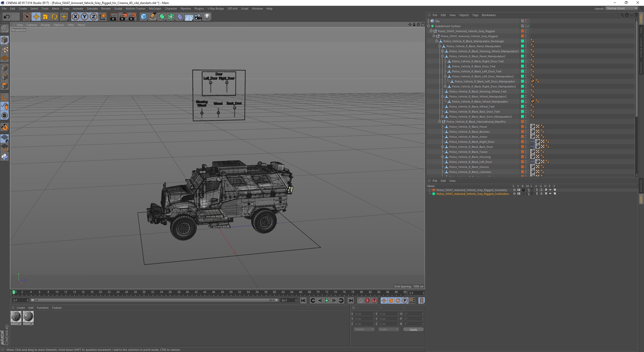The image size is (644, 352).
Task: Activate the Rotate tool in the top toolbar
Action: coord(54,17)
